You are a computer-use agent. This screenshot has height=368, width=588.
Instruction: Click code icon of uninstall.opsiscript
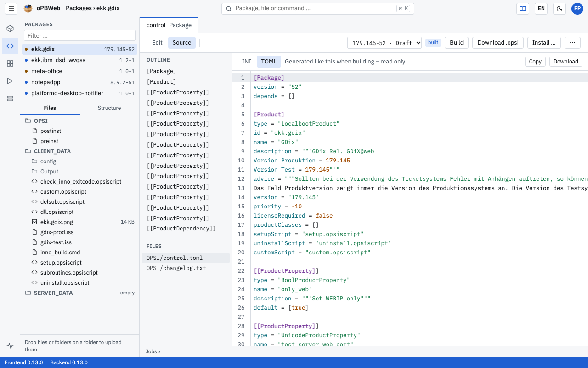point(34,283)
